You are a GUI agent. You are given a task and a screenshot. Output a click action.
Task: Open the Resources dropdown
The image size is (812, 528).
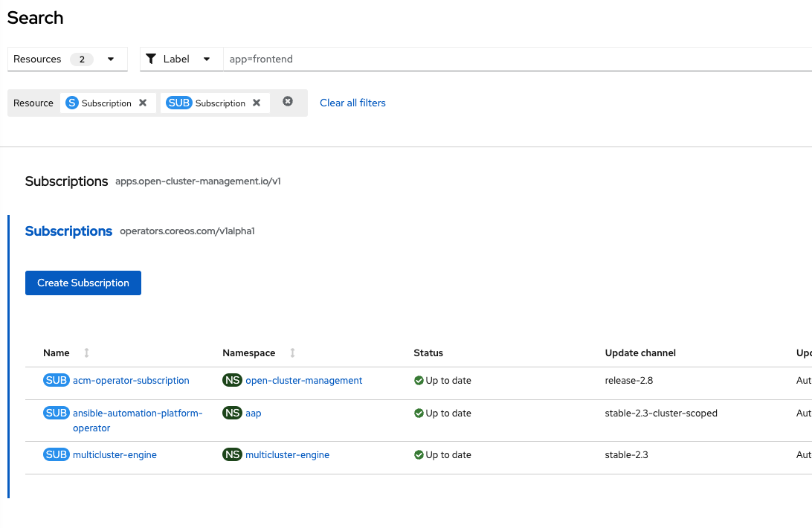coord(67,59)
